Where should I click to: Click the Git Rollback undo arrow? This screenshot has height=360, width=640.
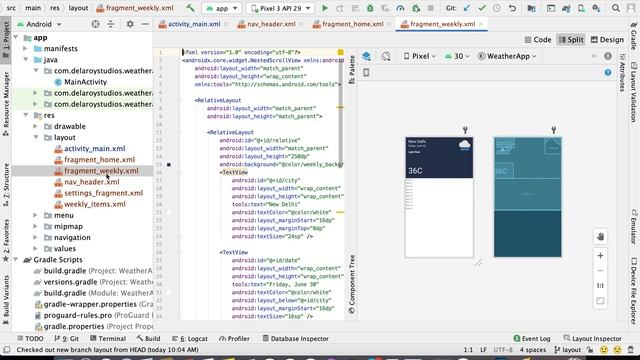(512, 8)
